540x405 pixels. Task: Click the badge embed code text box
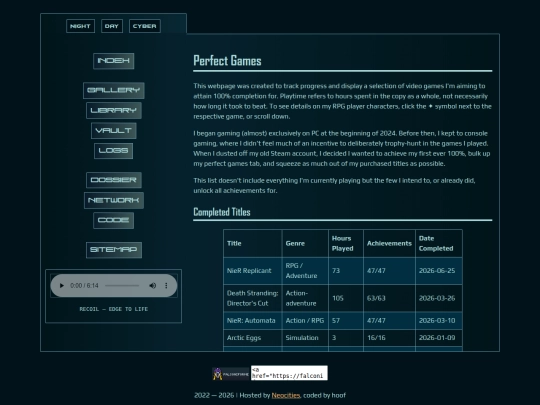click(x=289, y=373)
